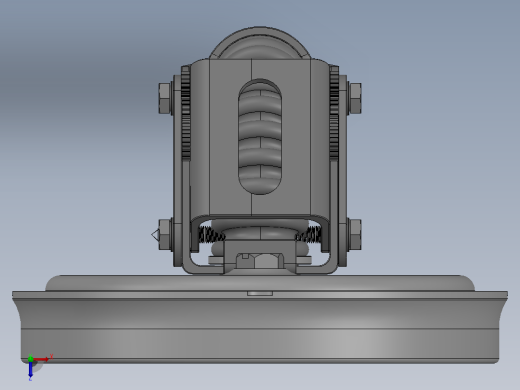Pick the oval slot in the housing front
This screenshot has width=520, height=390.
click(x=260, y=137)
